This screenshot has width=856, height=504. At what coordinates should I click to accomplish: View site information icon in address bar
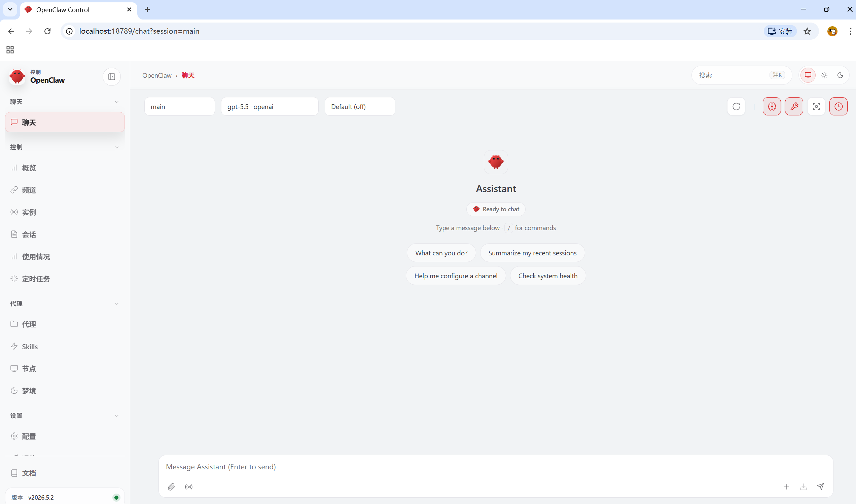tap(69, 31)
